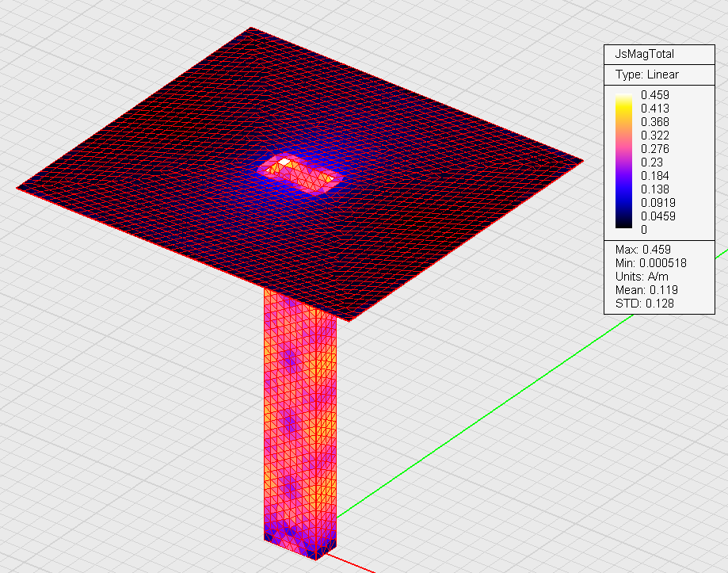The image size is (728, 573).
Task: Click the JsMagTotal legend title
Action: point(644,54)
